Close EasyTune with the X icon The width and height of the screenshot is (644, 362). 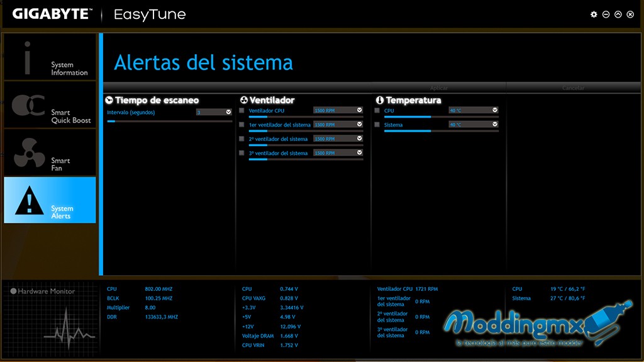(x=630, y=14)
